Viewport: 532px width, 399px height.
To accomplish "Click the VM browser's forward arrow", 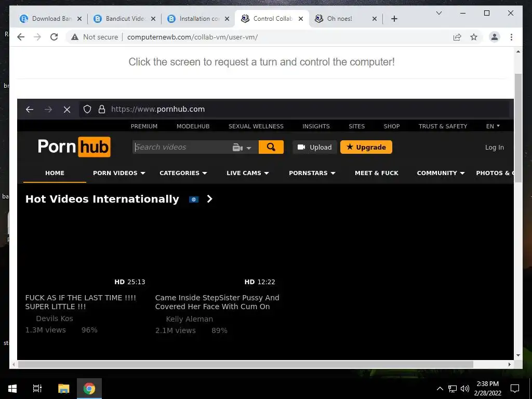I will click(x=48, y=109).
